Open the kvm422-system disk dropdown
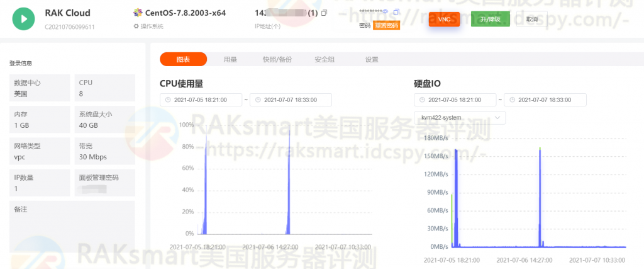The image size is (644, 269). coord(460,118)
